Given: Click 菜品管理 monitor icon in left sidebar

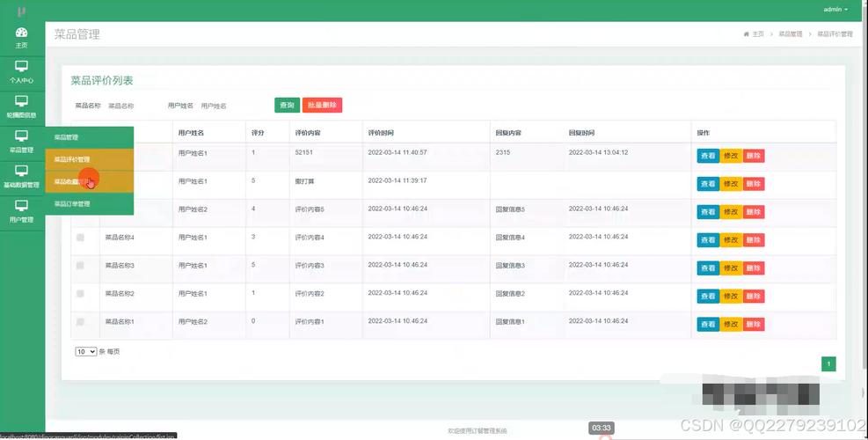Looking at the screenshot, I should pyautogui.click(x=22, y=136).
